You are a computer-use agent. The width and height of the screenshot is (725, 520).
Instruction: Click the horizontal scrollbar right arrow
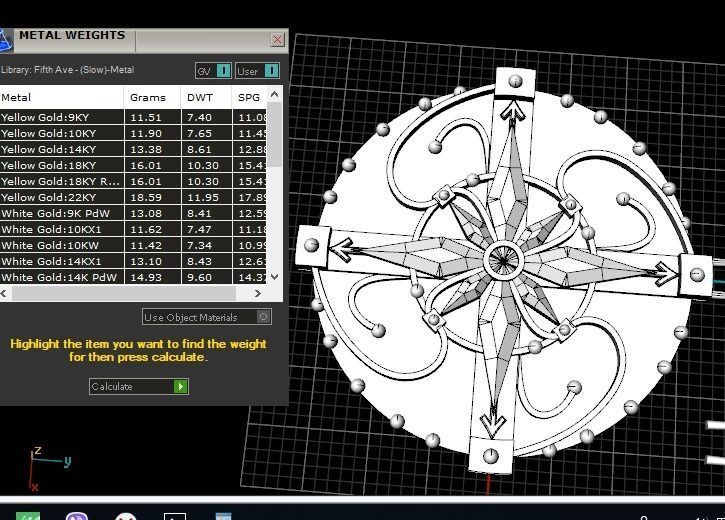258,294
